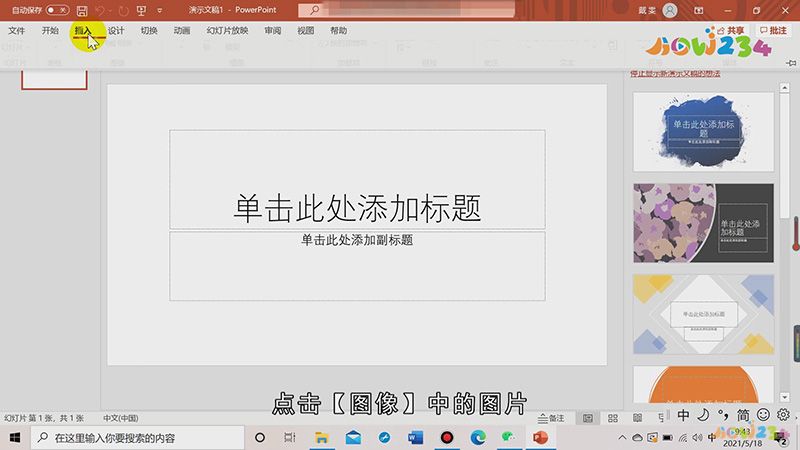Click the Save icon in title bar

pos(82,10)
